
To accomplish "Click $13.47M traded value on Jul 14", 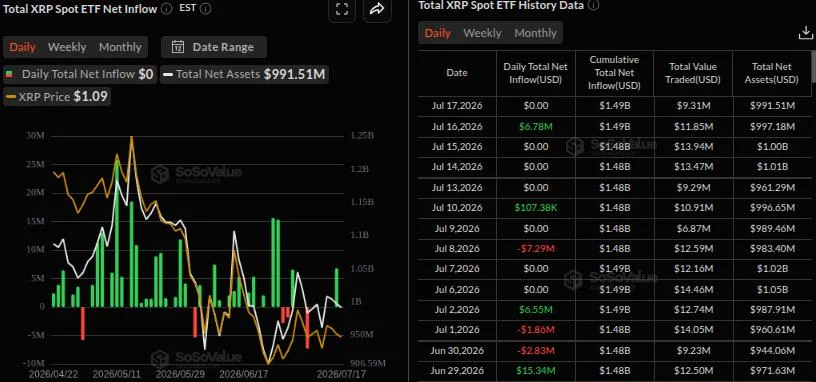I will (x=693, y=167).
